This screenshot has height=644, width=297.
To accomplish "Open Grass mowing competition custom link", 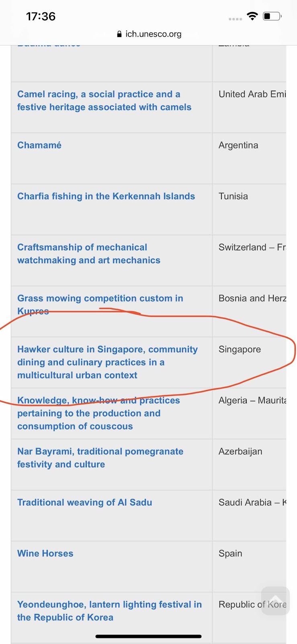I will 100,305.
